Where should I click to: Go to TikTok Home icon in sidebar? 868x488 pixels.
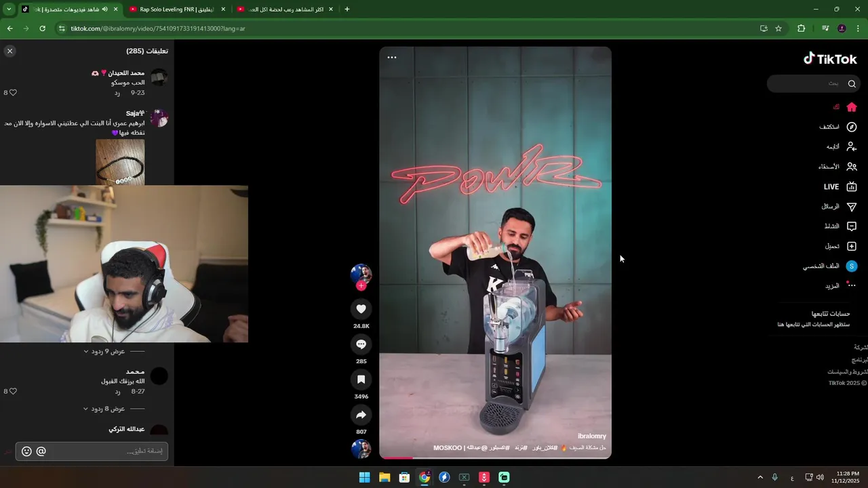click(x=852, y=107)
